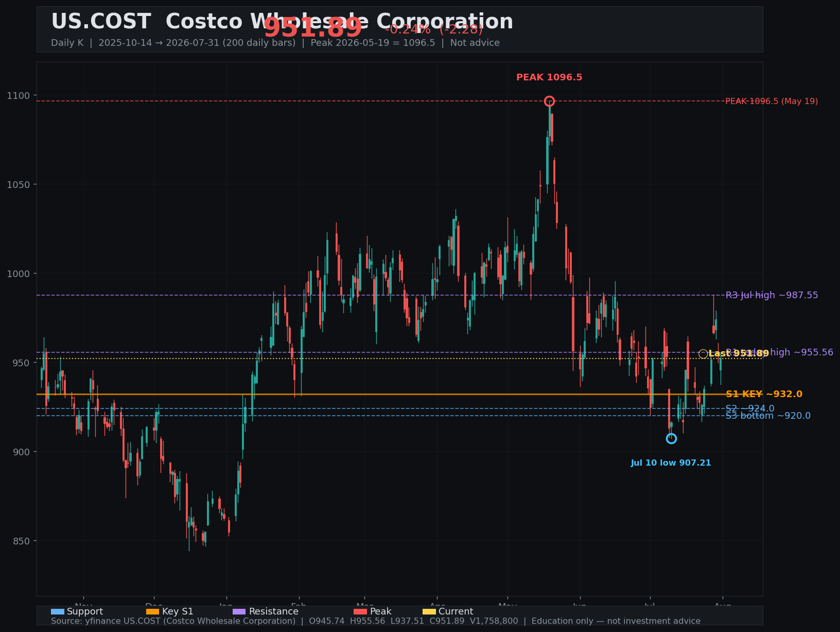Image resolution: width=840 pixels, height=632 pixels.
Task: Select the 950 y-axis tick label
Action: 22,363
